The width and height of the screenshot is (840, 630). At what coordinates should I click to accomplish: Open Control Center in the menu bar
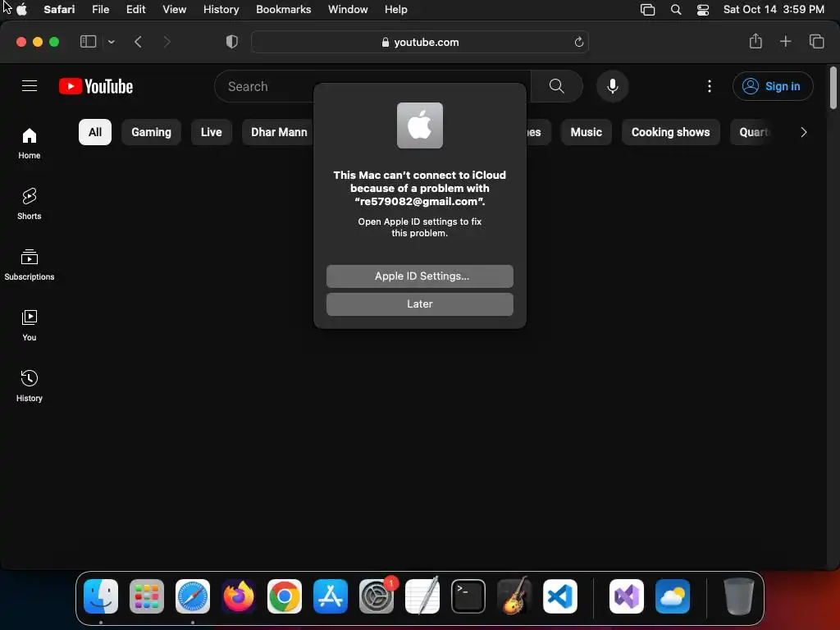tap(703, 10)
